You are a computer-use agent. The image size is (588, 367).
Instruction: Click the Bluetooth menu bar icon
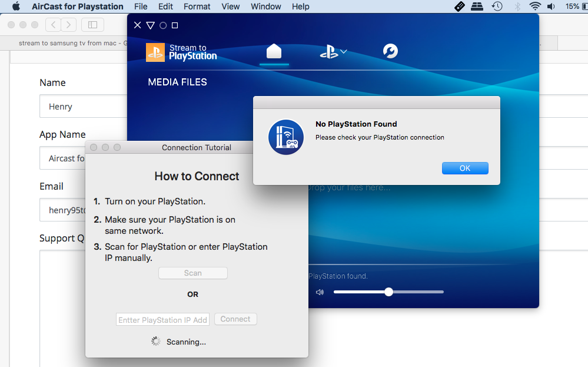[517, 6]
